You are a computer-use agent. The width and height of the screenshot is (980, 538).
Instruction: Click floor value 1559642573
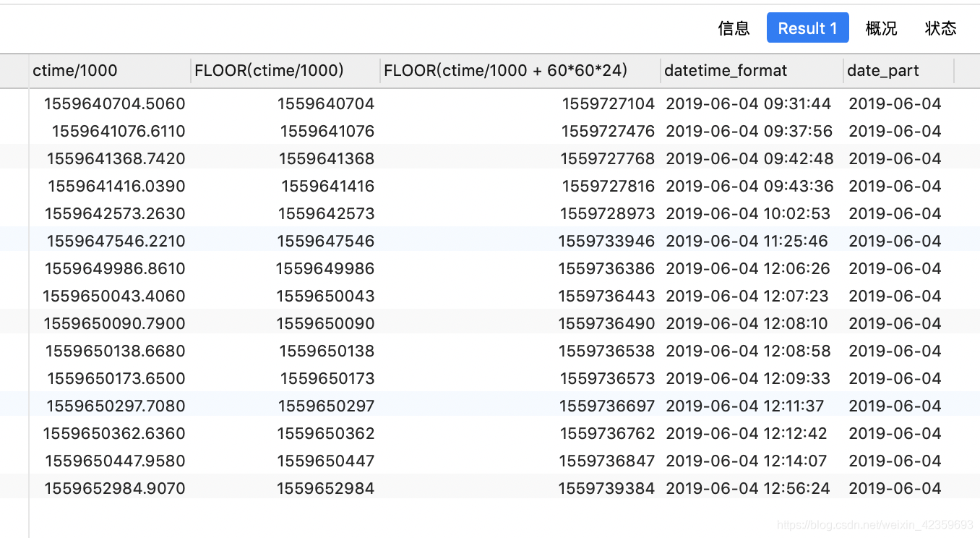pos(326,213)
